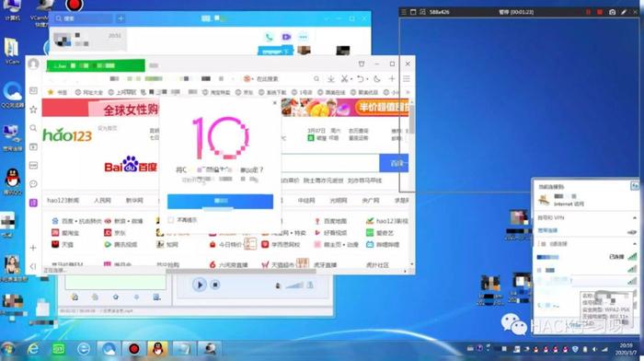
Task: Expand the undo dropdown arrow in browser toolbar
Action: point(367,78)
